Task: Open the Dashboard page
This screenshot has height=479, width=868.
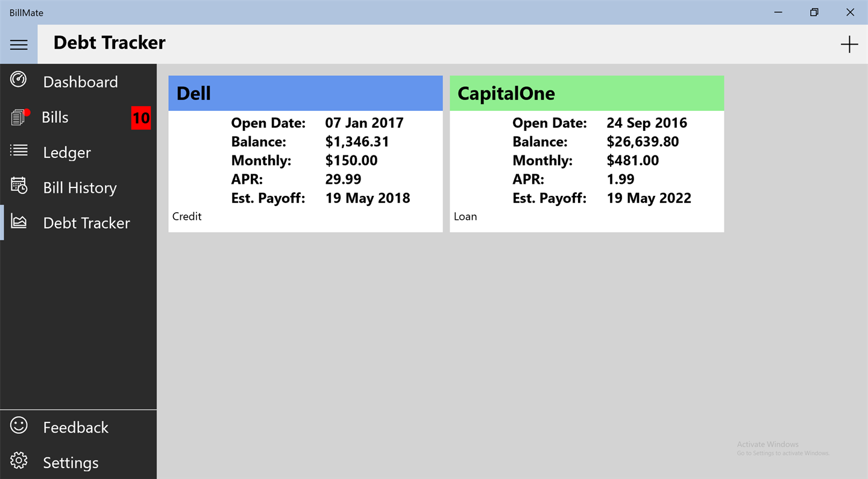Action: pos(78,81)
